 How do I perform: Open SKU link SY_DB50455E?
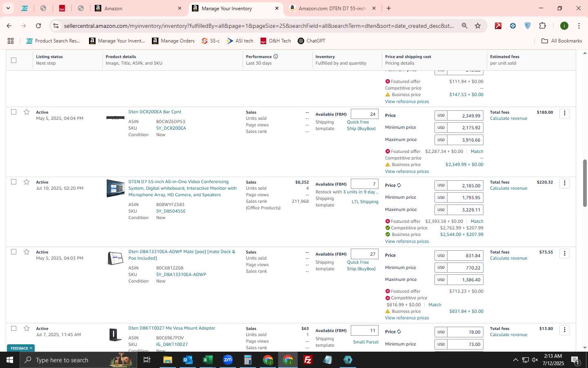pos(171,211)
